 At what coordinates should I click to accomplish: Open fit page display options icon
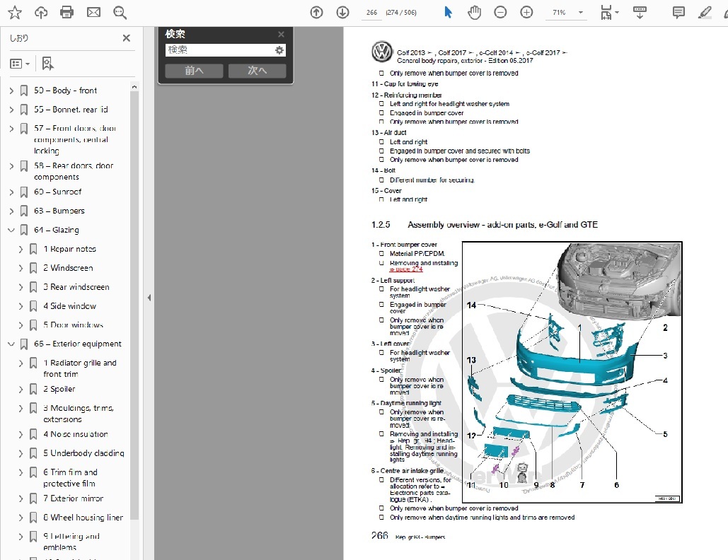tap(608, 13)
